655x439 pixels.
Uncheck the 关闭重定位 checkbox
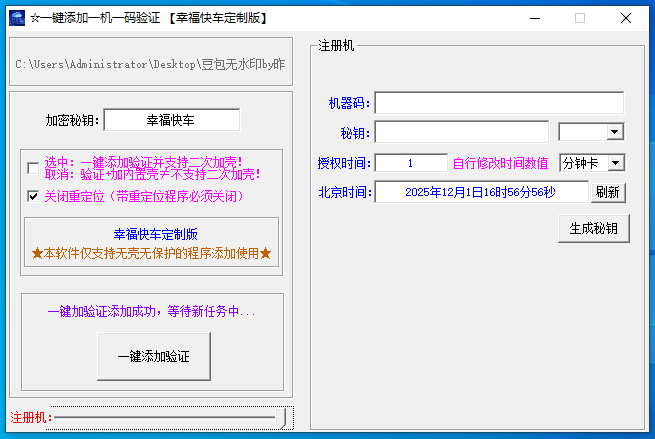[x=34, y=196]
